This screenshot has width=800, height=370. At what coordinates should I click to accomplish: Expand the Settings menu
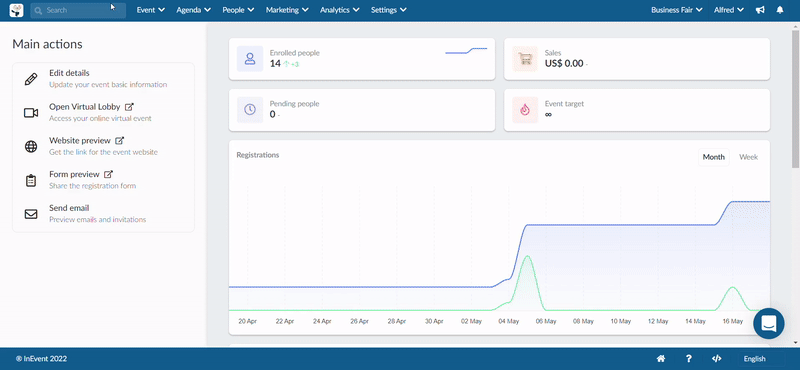389,10
